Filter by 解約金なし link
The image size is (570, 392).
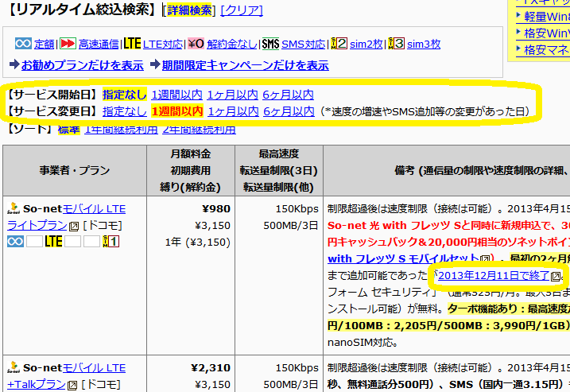232,45
